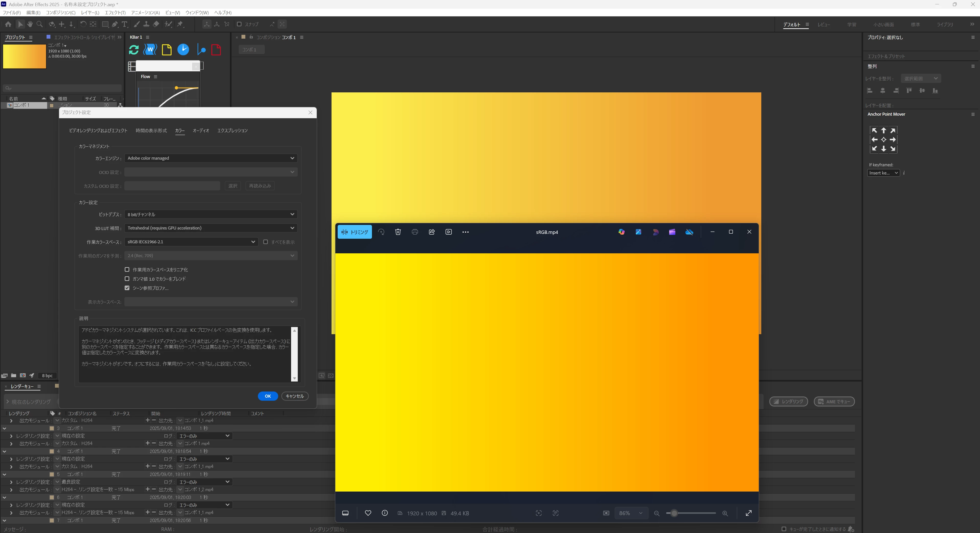Select the Type tool

124,24
